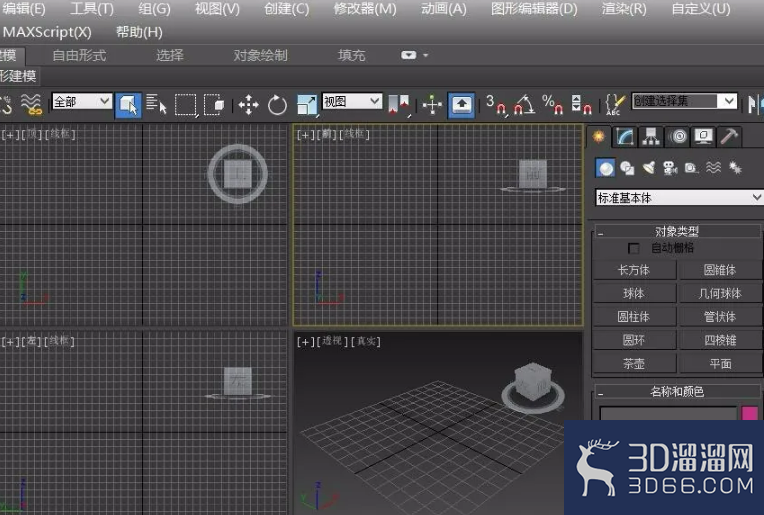Activate the Select and Scale tool

[x=307, y=105]
